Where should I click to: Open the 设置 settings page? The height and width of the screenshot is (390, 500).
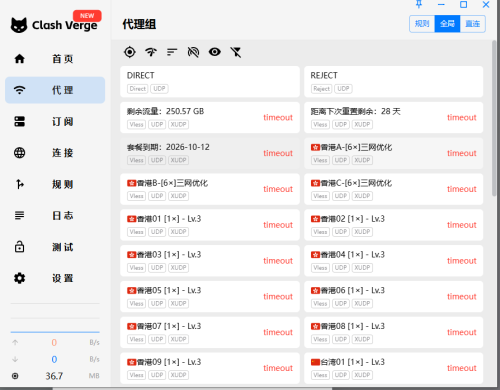click(x=55, y=278)
